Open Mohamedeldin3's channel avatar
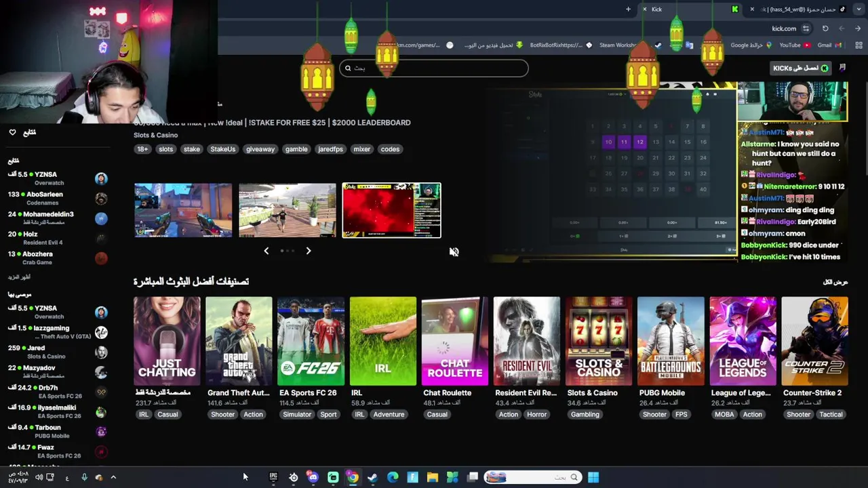 tap(101, 218)
